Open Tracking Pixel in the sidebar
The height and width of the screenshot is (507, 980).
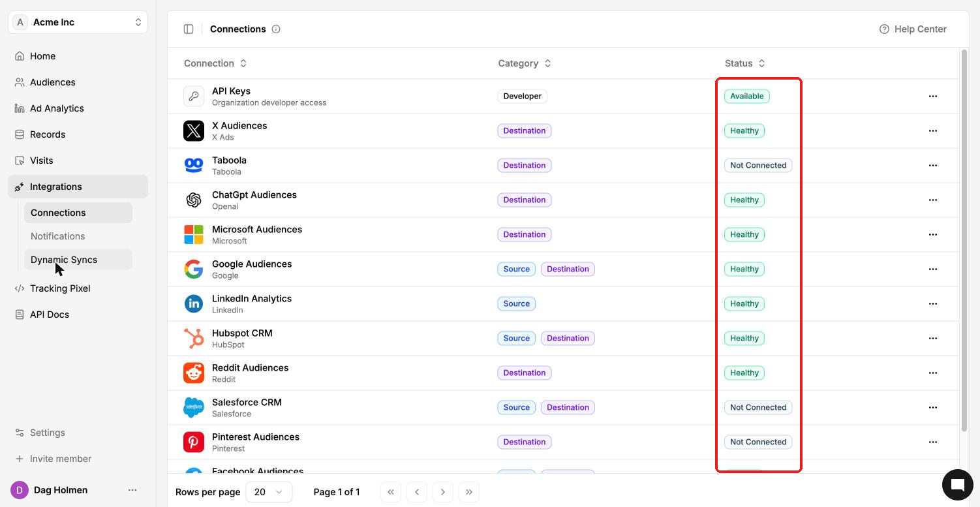click(78, 288)
